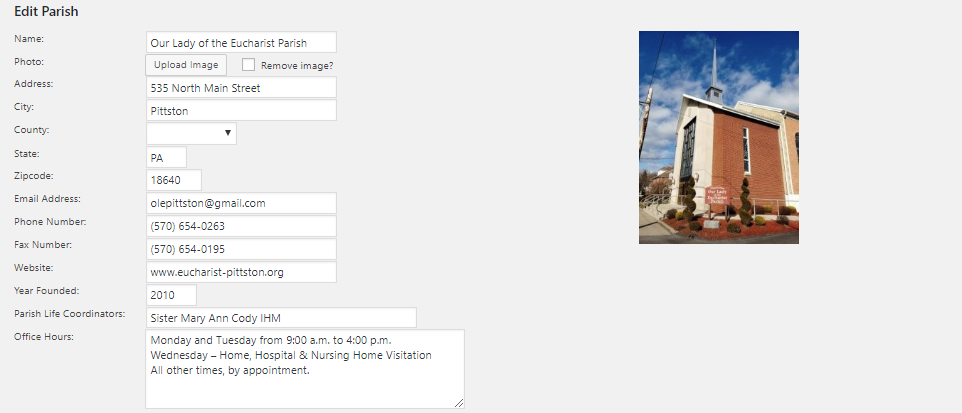Screen dimensions: 962x413
Task: Click the church photo thumbnail
Action: [x=718, y=137]
